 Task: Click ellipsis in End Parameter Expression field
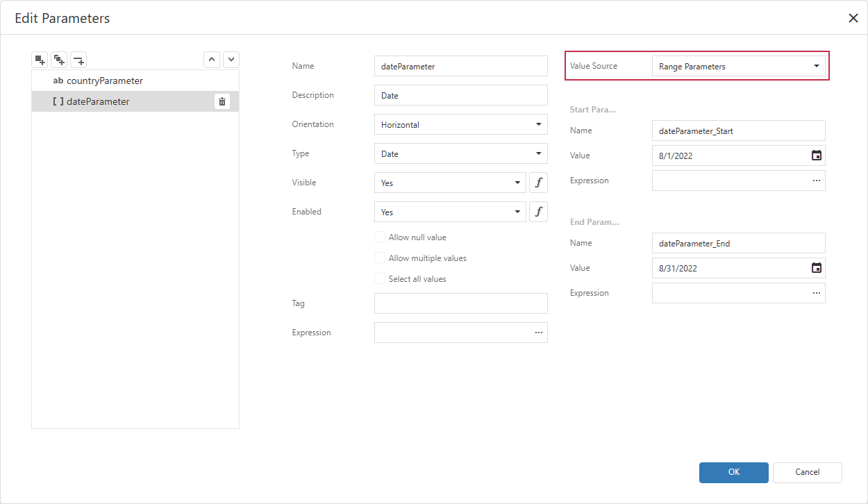coord(817,293)
